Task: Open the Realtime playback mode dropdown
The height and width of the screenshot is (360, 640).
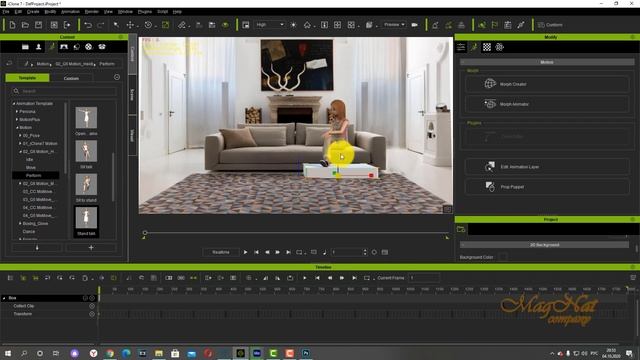Action: point(221,252)
